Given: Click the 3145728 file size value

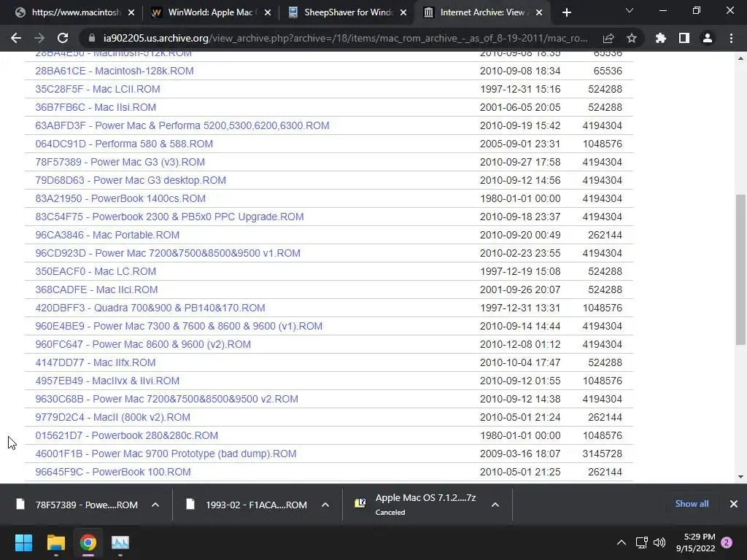Looking at the screenshot, I should [602, 454].
